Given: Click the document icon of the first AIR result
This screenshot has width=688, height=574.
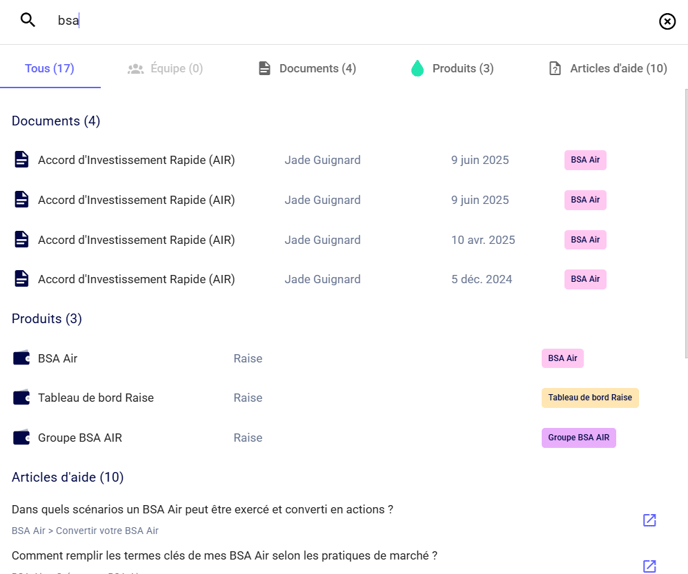Looking at the screenshot, I should click(21, 160).
